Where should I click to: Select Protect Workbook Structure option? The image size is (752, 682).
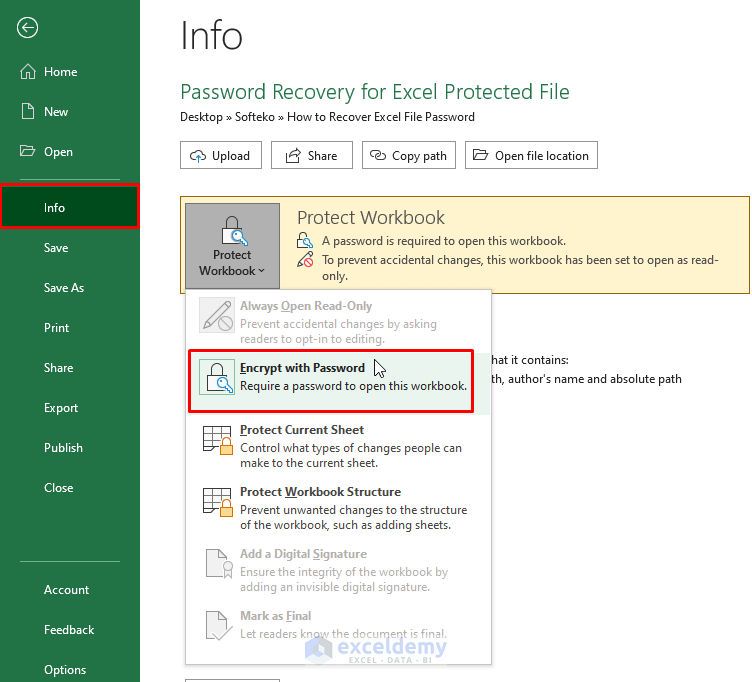coord(338,507)
